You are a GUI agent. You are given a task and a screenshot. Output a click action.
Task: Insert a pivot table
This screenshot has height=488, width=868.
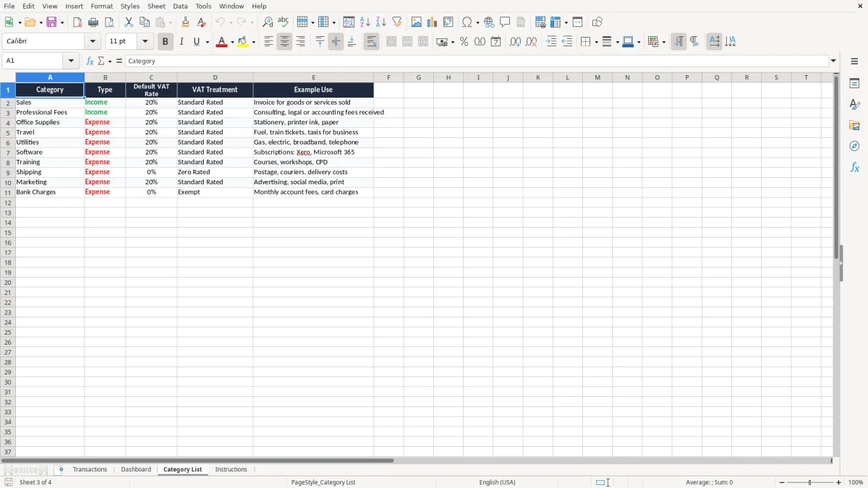[448, 22]
